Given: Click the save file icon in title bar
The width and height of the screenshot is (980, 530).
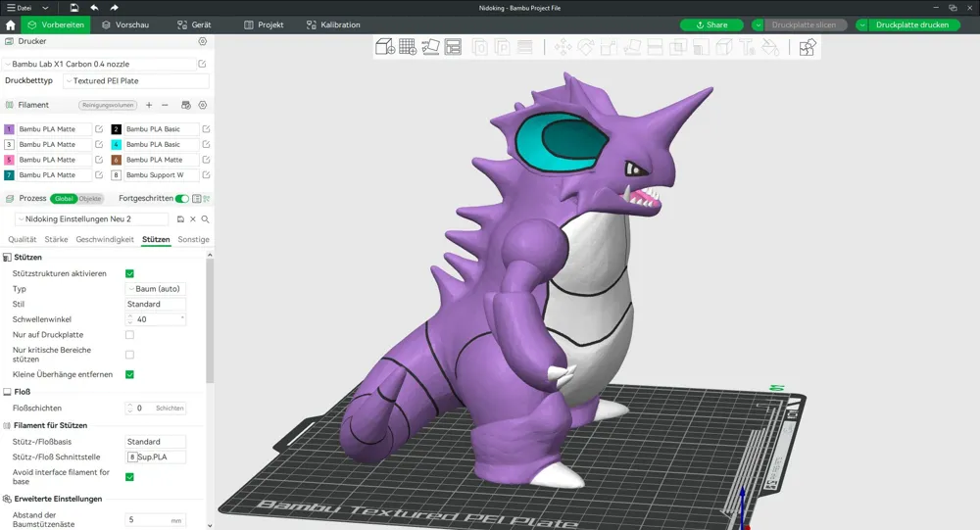Looking at the screenshot, I should point(74,8).
